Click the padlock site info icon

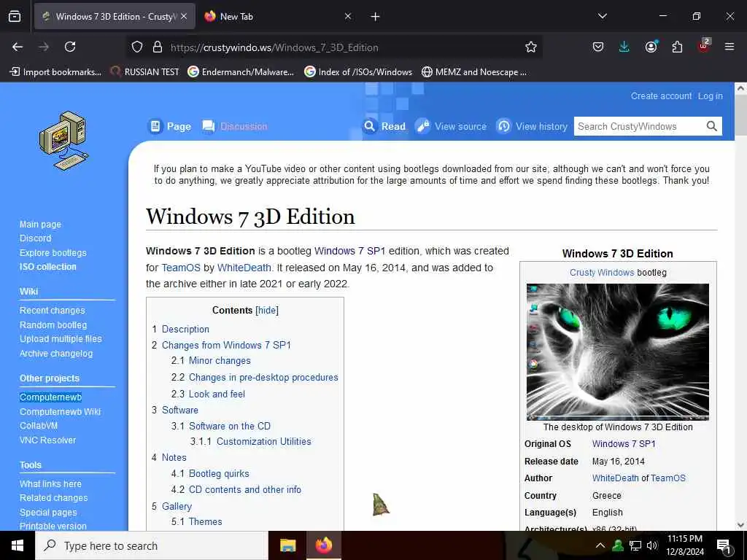click(x=158, y=47)
